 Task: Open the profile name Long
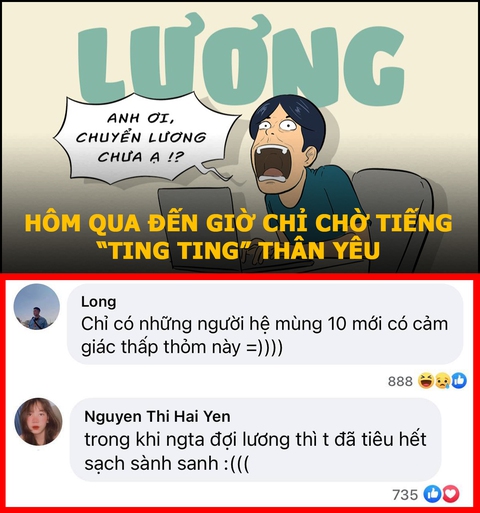coord(99,302)
